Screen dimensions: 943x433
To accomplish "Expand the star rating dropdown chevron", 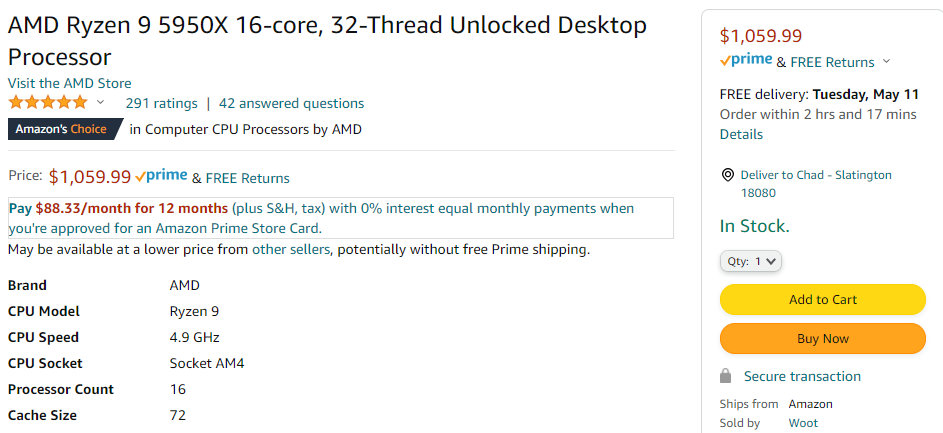I will 100,103.
